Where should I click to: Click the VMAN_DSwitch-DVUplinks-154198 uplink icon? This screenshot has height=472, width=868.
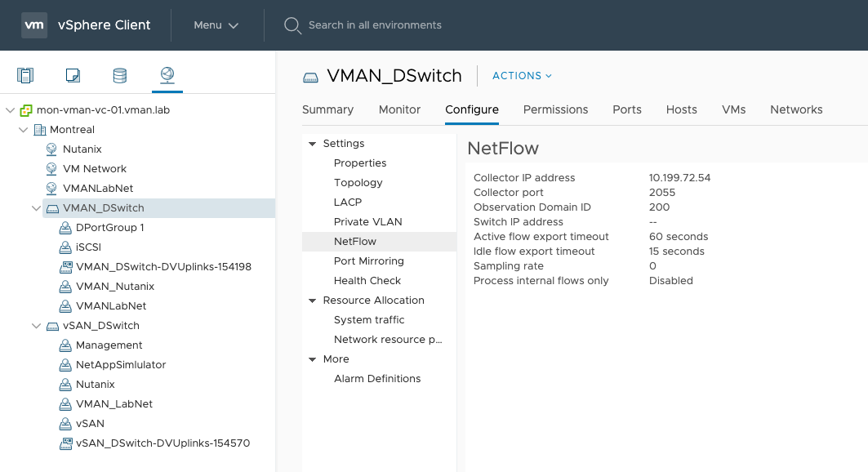[65, 267]
